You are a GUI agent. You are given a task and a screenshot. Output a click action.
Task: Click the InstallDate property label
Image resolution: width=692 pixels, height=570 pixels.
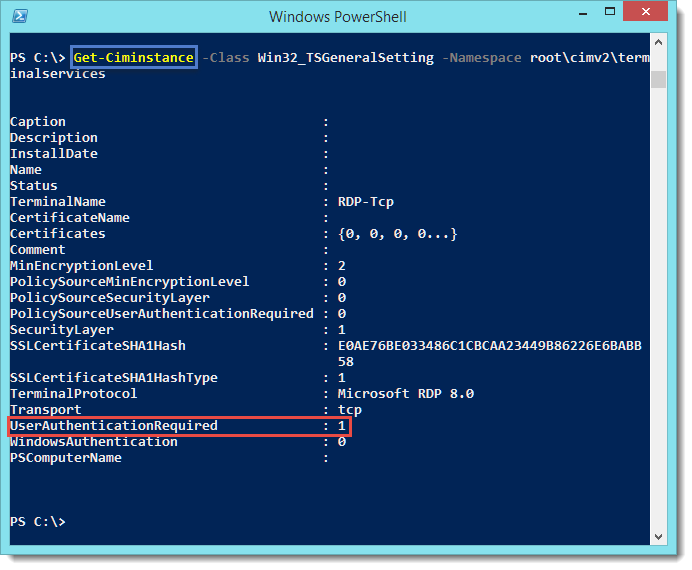click(54, 154)
